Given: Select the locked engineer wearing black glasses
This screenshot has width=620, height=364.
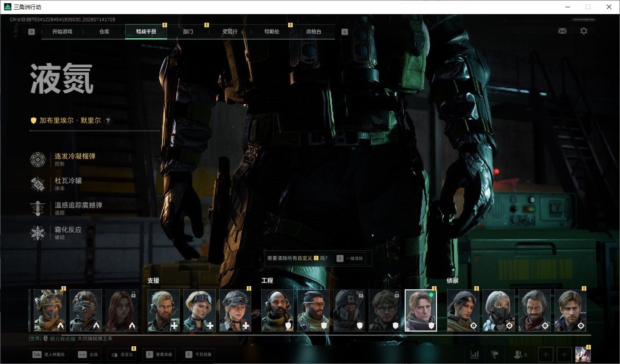Looking at the screenshot, I should (385, 310).
